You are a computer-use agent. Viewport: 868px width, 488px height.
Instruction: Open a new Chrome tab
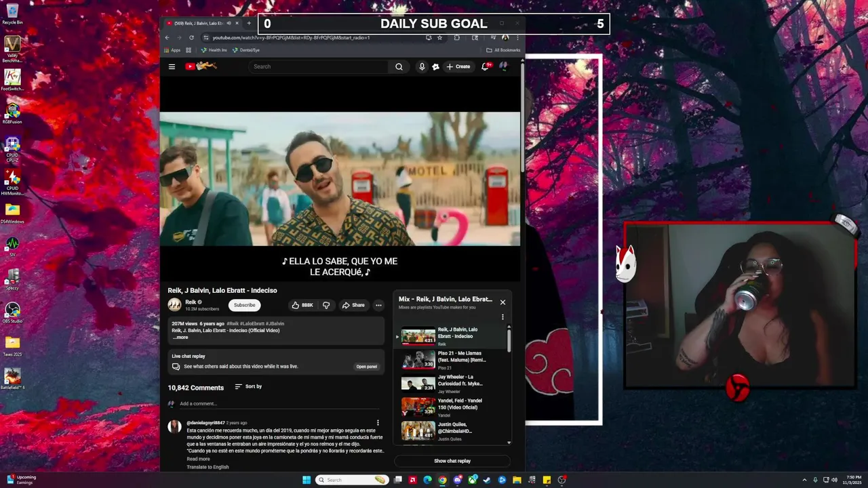tap(249, 23)
